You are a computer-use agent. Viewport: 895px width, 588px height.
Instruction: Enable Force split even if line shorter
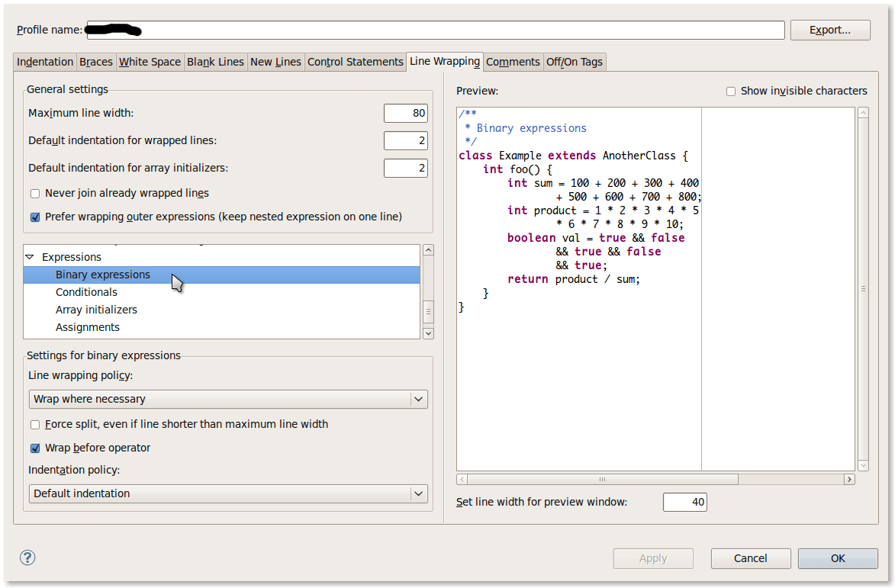35,424
